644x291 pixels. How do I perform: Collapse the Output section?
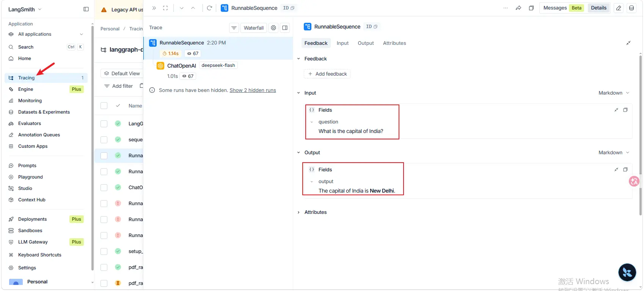coord(298,152)
